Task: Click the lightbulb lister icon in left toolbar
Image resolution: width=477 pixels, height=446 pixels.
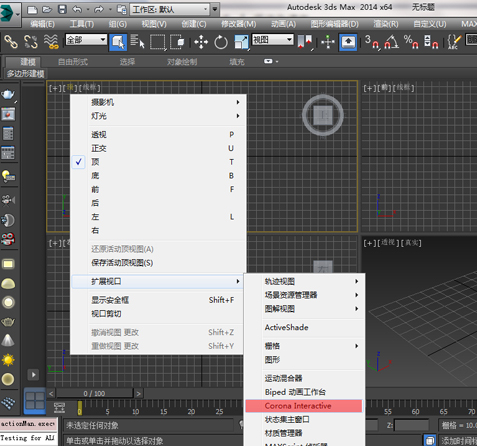Action: tap(8, 176)
